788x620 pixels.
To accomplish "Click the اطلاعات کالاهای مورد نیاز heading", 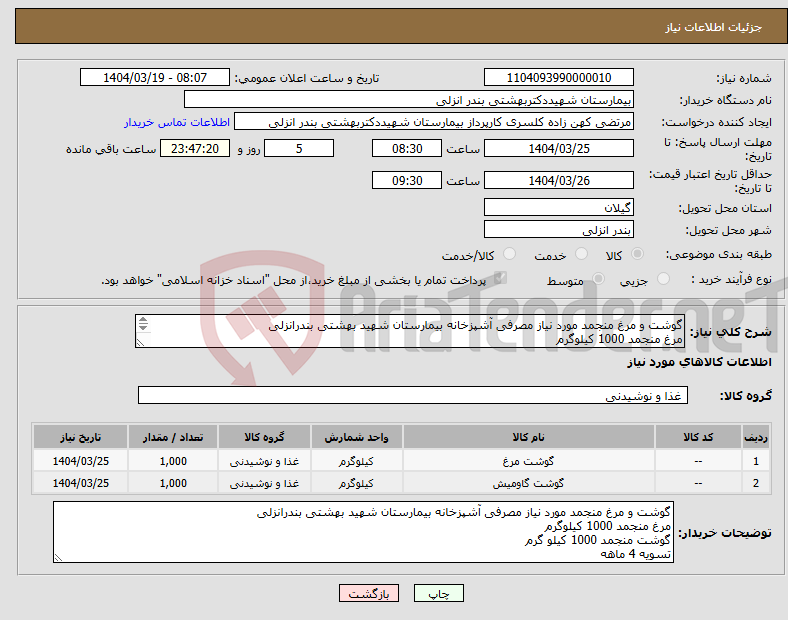I will coord(699,362).
